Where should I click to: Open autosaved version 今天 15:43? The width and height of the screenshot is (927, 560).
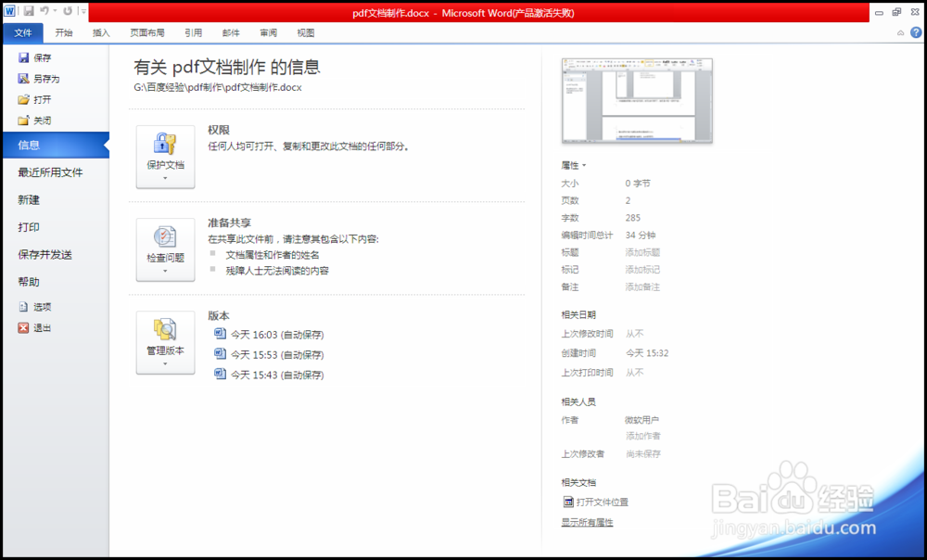pos(269,375)
